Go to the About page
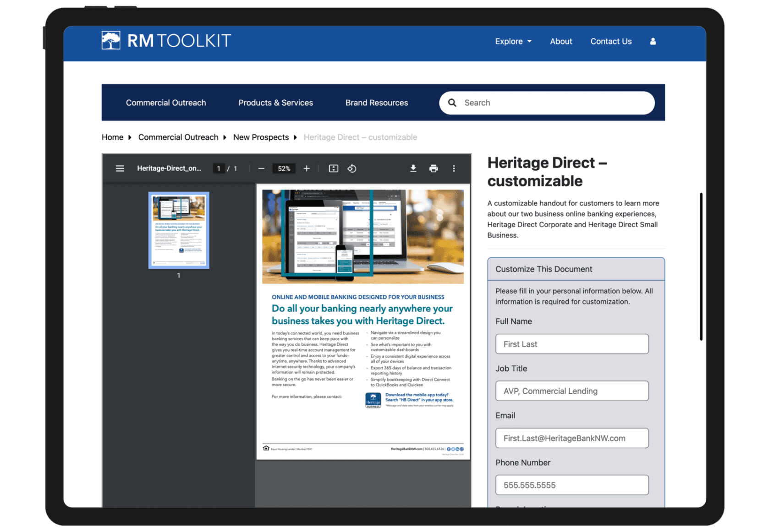Viewport: 768px width, 532px height. pyautogui.click(x=561, y=41)
